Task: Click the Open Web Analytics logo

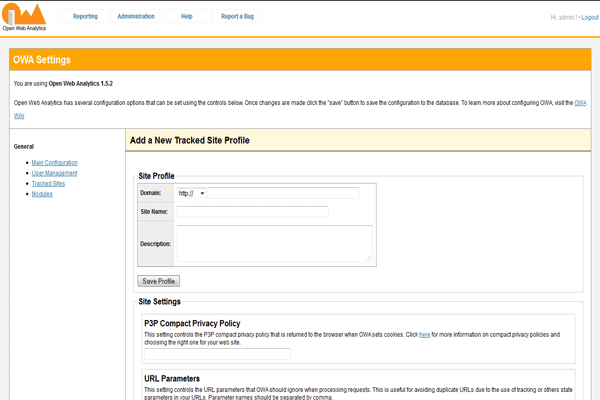Action: pyautogui.click(x=24, y=16)
